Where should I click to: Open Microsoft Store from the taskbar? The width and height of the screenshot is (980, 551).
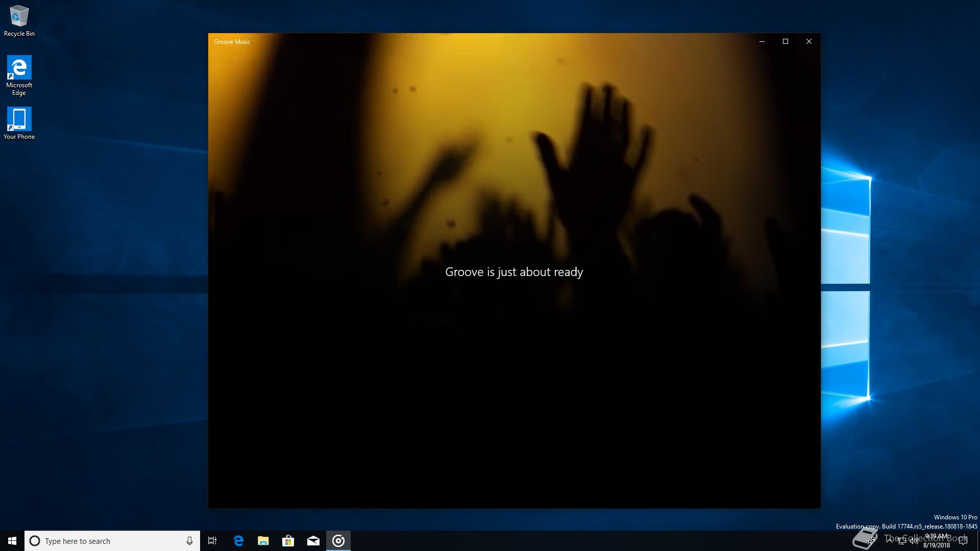tap(288, 541)
